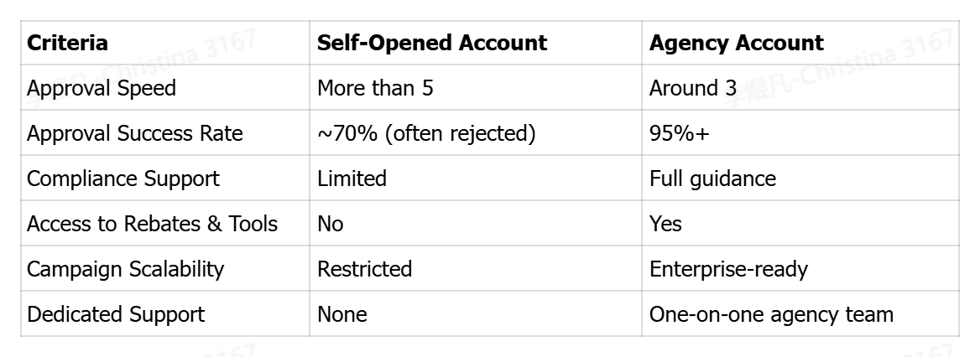Click the Approval Speed row label

coord(102,88)
